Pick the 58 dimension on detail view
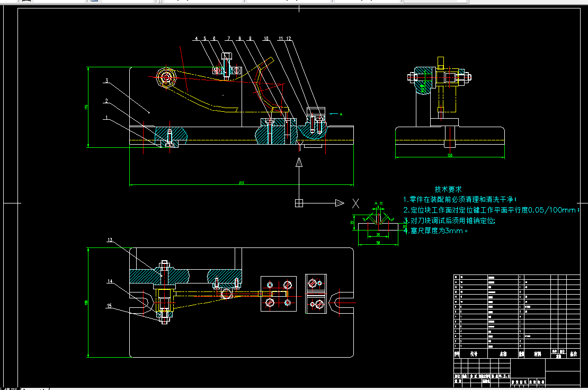 (x=378, y=243)
